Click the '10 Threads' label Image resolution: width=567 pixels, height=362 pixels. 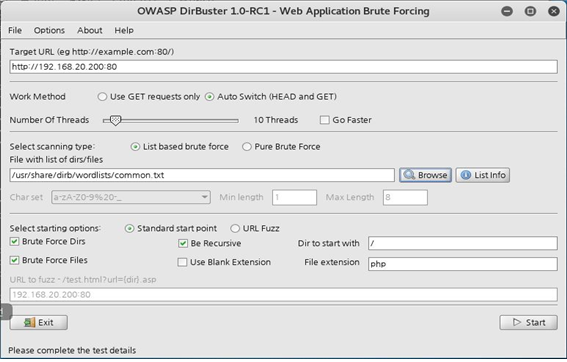pyautogui.click(x=276, y=120)
